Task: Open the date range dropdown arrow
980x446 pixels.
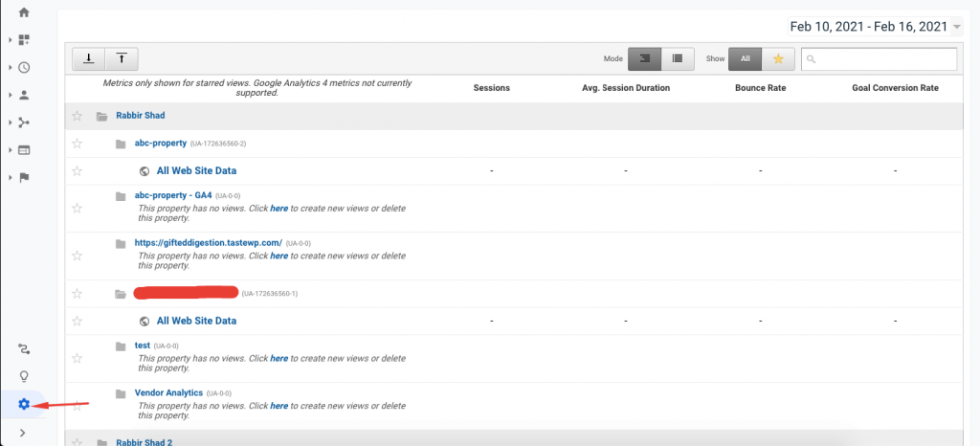Action: pyautogui.click(x=957, y=27)
